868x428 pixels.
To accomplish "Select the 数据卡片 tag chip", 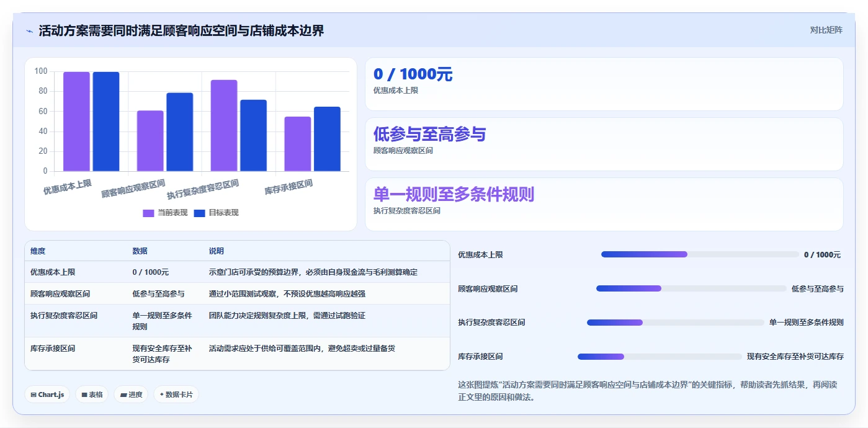I will tap(176, 395).
